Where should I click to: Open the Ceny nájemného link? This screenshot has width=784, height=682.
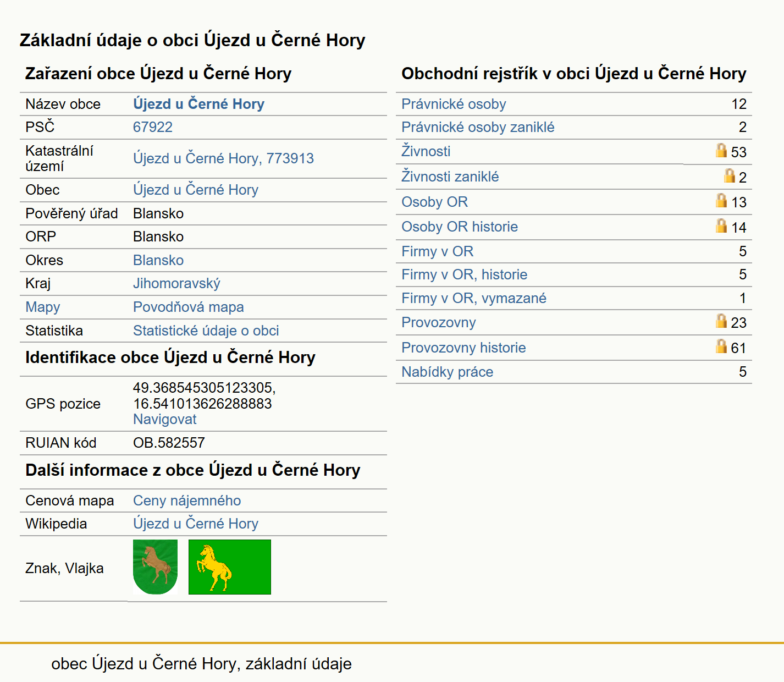(x=187, y=501)
